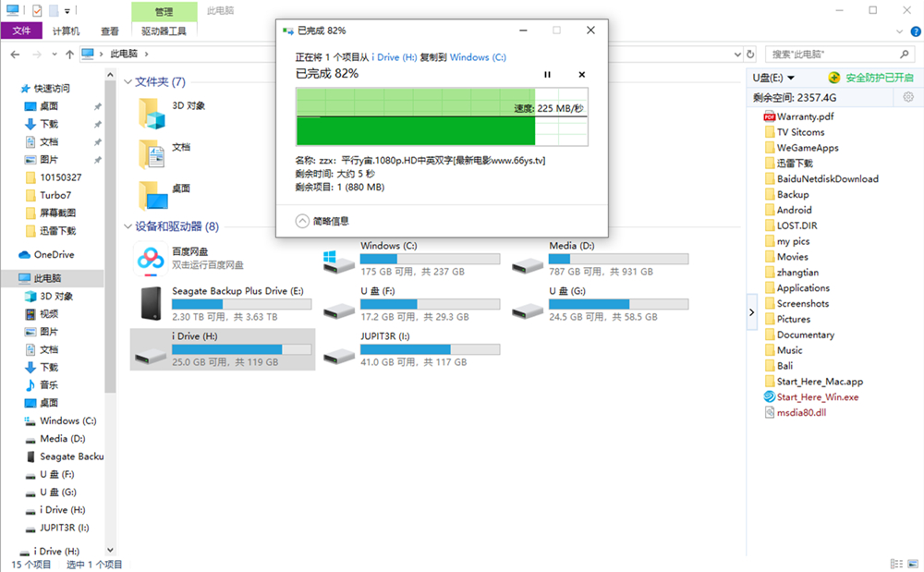Open the 屏幕截图 folder in sidebar
This screenshot has width=924, height=572.
[x=51, y=213]
